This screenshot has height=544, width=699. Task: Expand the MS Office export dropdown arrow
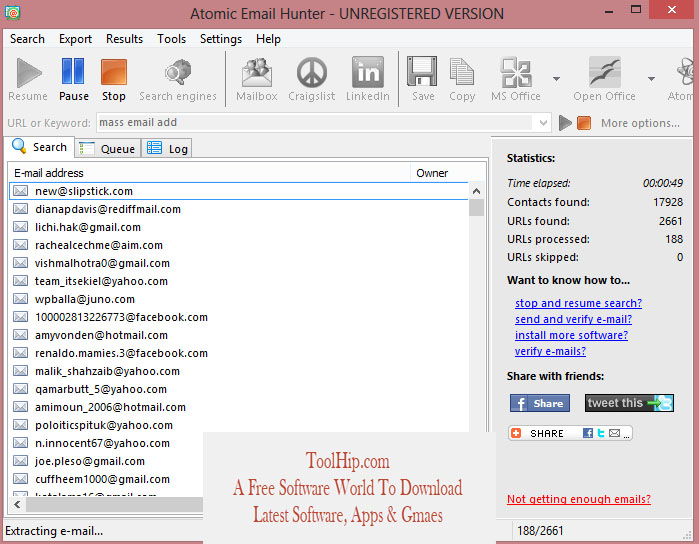pyautogui.click(x=556, y=79)
